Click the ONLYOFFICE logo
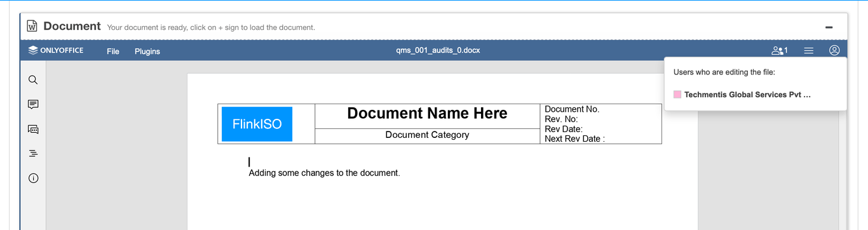The height and width of the screenshot is (230, 868). 56,51
